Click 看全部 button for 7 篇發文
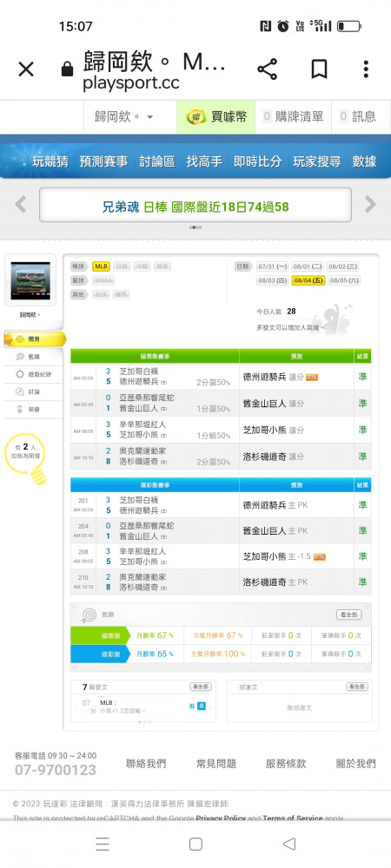391x868 pixels. click(201, 687)
